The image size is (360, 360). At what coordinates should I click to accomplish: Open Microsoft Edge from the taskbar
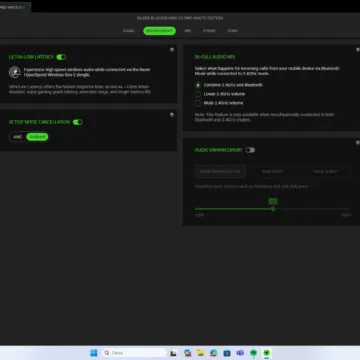(214, 353)
